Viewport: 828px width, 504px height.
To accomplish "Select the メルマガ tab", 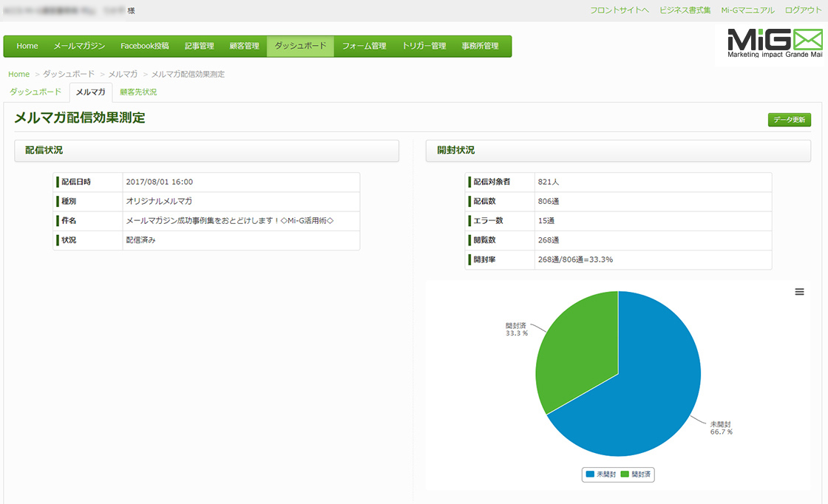I will coord(90,92).
